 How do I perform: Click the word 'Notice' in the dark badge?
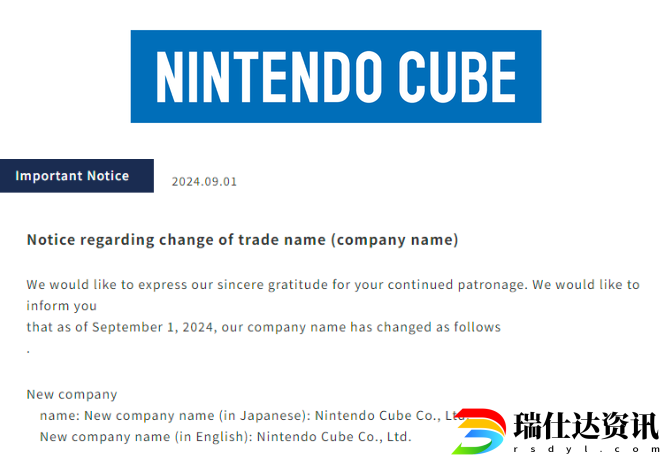tap(108, 176)
